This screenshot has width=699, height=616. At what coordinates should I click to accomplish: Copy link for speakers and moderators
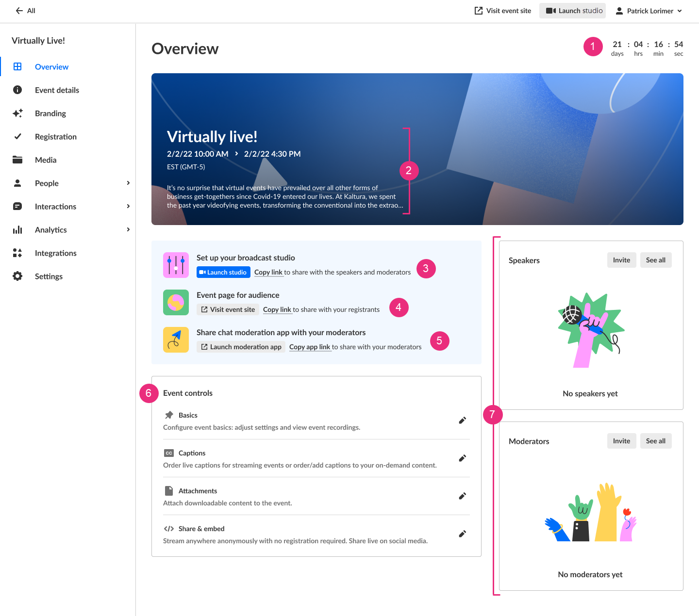(x=268, y=272)
